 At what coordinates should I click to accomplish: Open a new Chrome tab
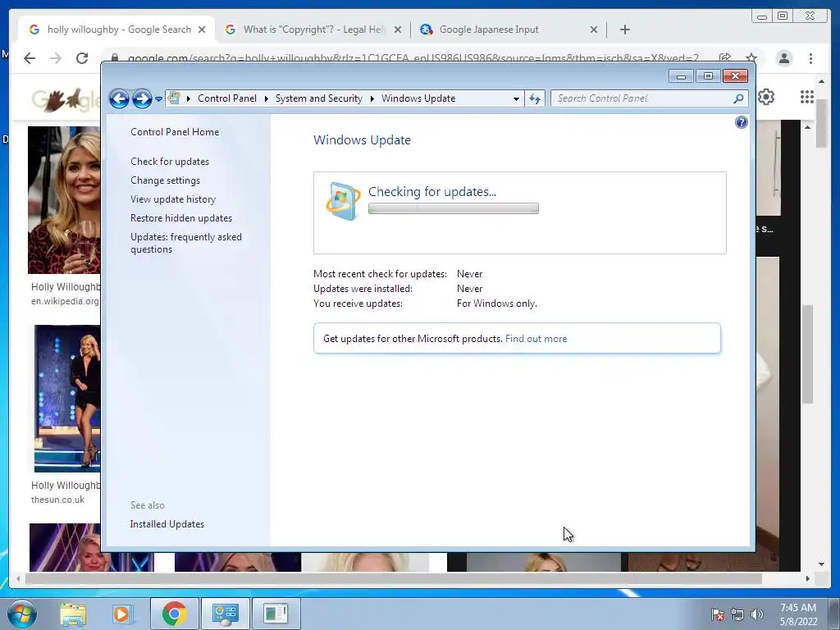click(624, 30)
